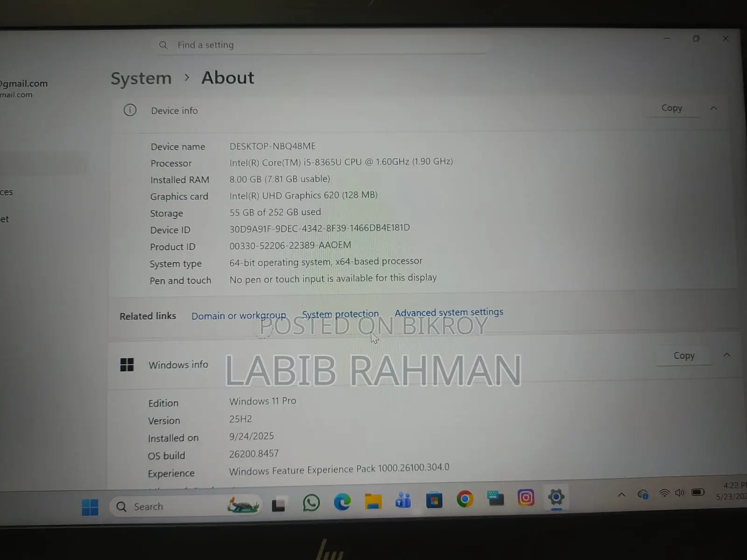Click the version value 25H2
This screenshot has height=560, width=747.
tap(240, 419)
